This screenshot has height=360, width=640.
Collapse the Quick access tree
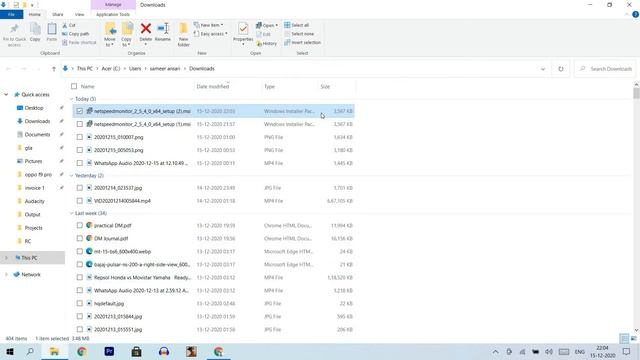pos(6,95)
